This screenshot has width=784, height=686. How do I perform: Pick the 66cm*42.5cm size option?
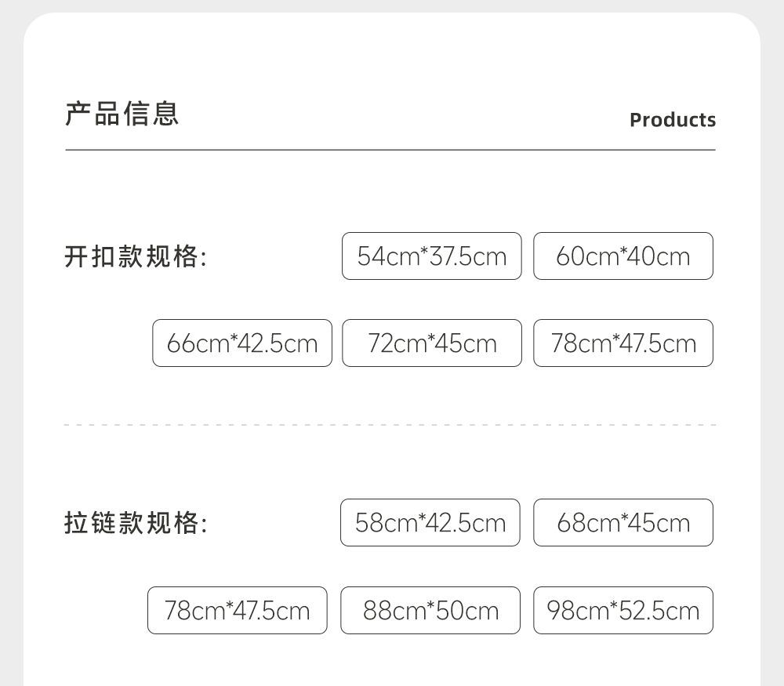click(x=242, y=343)
